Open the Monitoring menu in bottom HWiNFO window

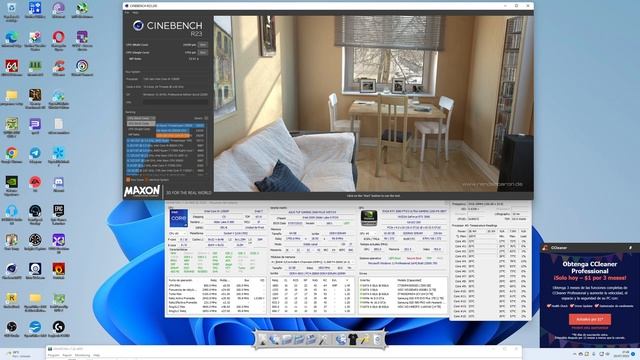click(82, 356)
